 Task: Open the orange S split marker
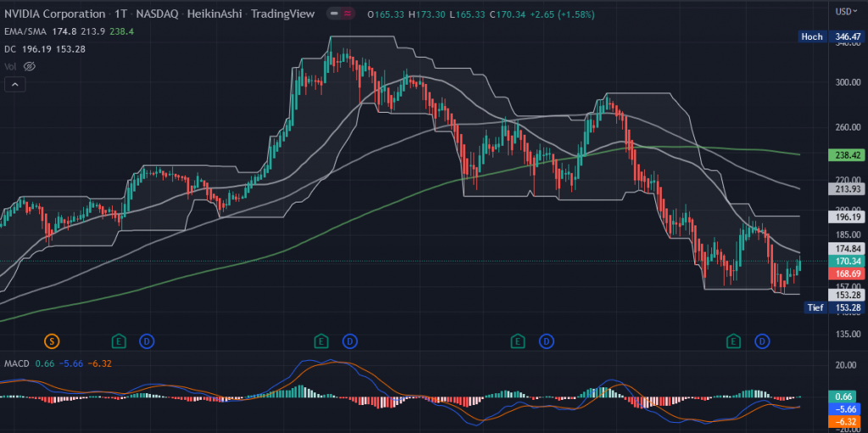pyautogui.click(x=52, y=341)
